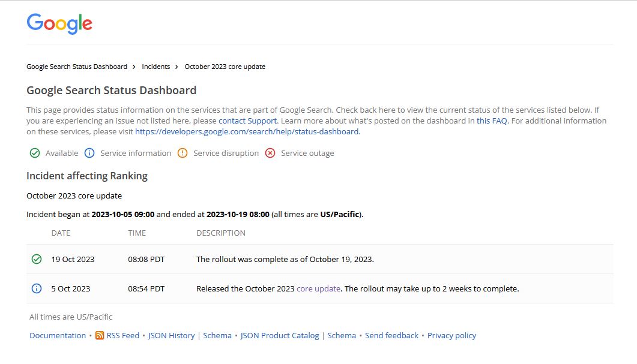Open the Incidents breadcrumb link
The width and height of the screenshot is (637, 364).
point(156,67)
